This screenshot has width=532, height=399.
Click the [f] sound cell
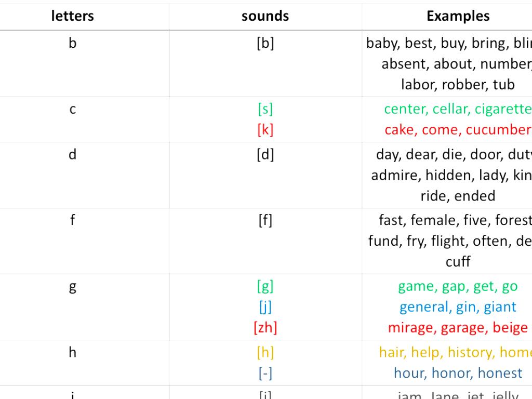tap(265, 221)
